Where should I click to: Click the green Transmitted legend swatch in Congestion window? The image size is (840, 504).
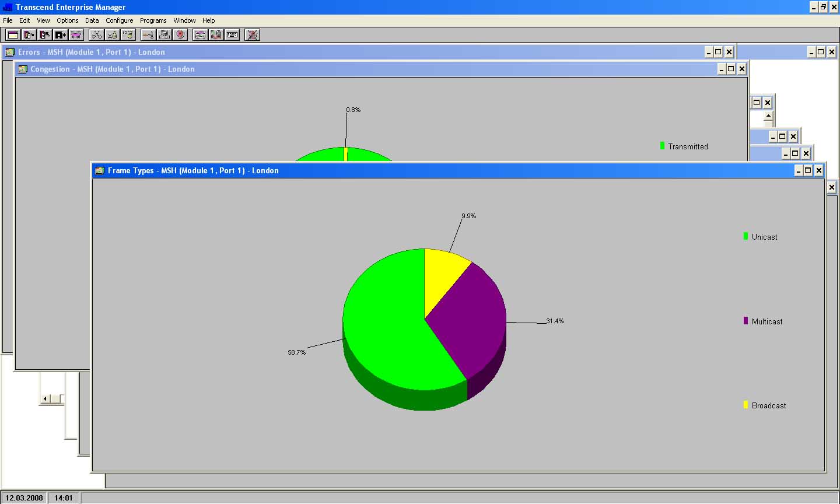[662, 146]
